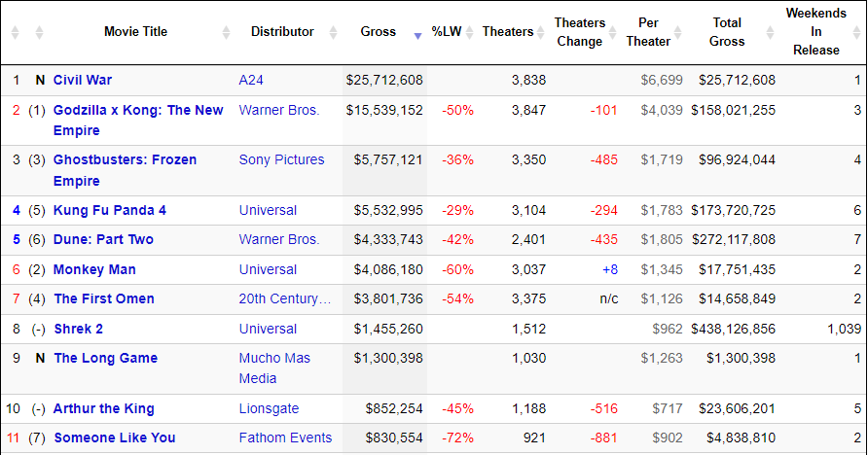Sort by Total Gross arrows
This screenshot has width=868, height=455.
(770, 32)
